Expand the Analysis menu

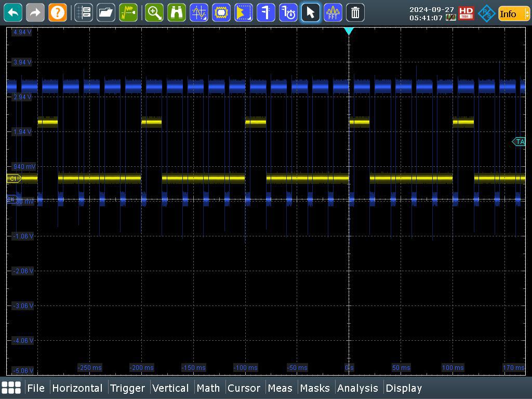(x=357, y=388)
